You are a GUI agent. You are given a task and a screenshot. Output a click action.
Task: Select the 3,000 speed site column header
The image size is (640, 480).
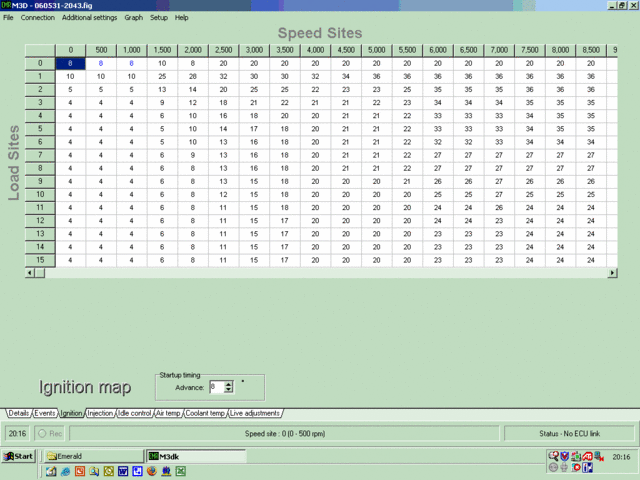click(254, 49)
